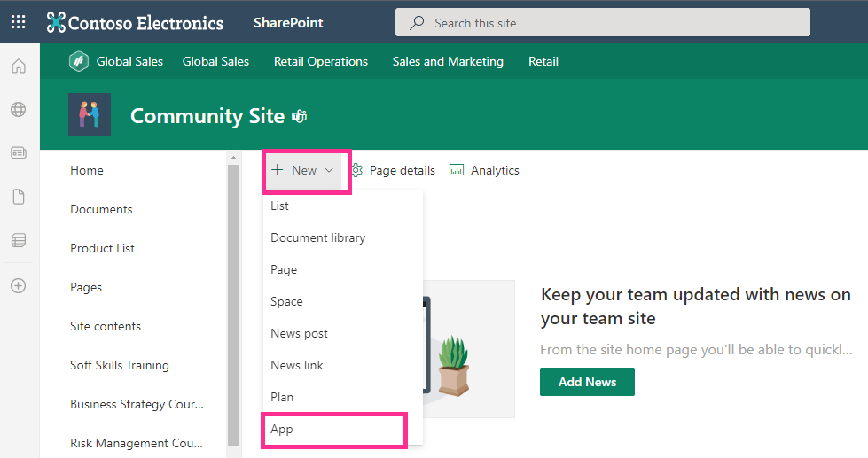Click the left navigation scrollbar thumb
This screenshot has height=458, width=868.
coord(233,305)
